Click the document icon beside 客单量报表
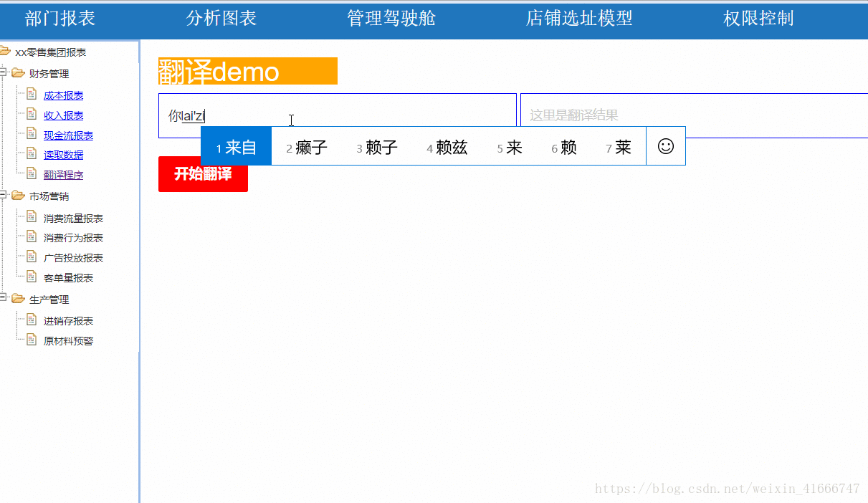868x503 pixels. [x=32, y=277]
